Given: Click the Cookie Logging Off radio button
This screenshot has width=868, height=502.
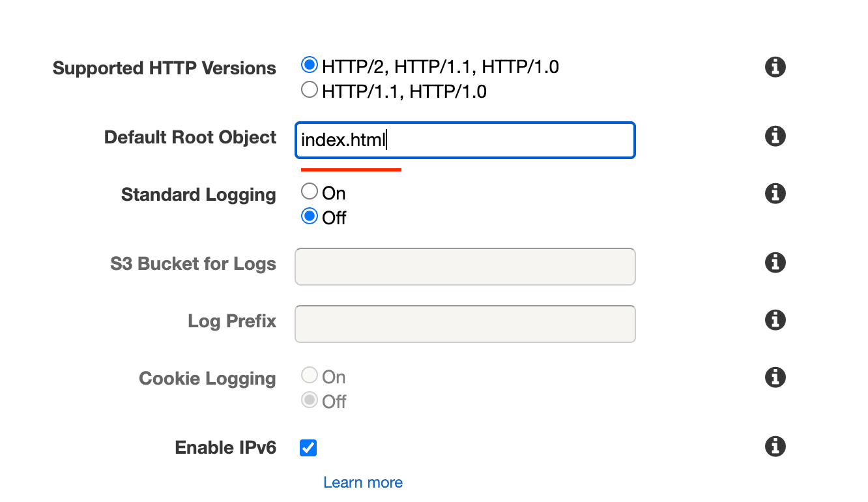Looking at the screenshot, I should [x=310, y=399].
